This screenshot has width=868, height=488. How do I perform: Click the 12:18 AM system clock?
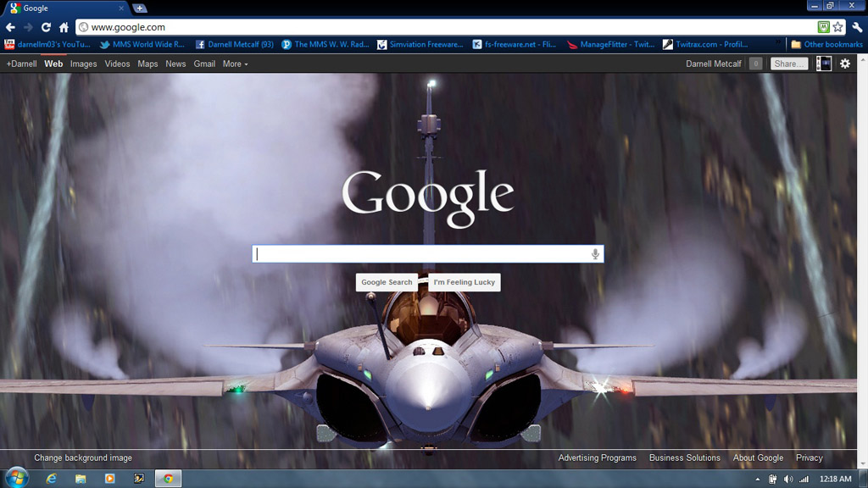click(x=835, y=480)
